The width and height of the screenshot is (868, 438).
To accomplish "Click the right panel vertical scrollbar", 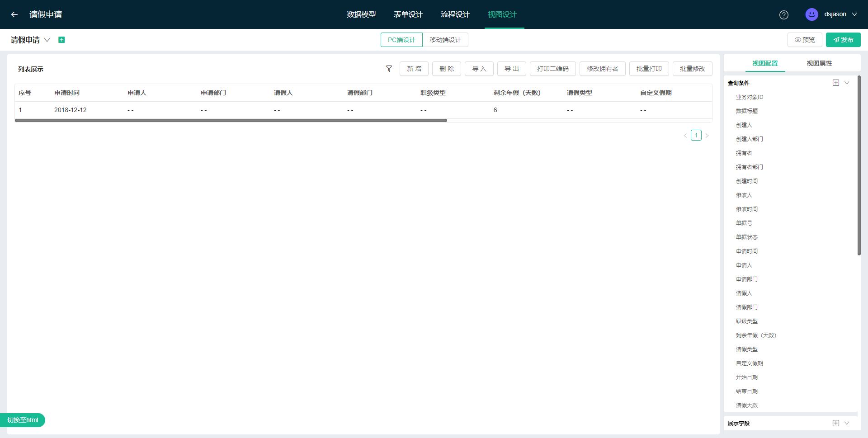I will pyautogui.click(x=859, y=165).
